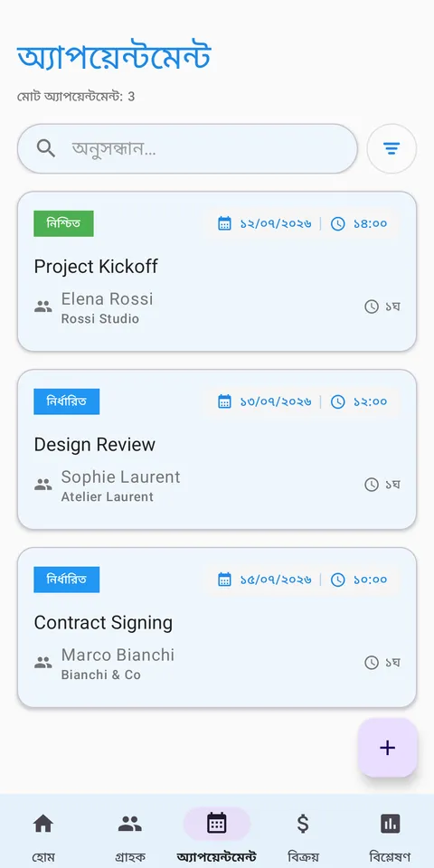Click people icon next to Marco Bianchi
The width and height of the screenshot is (434, 868).
pos(43,662)
